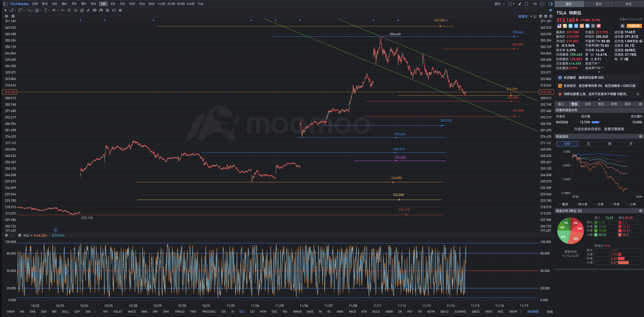
Task: Remove the KDJ indicator panel
Action: [x=19, y=235]
